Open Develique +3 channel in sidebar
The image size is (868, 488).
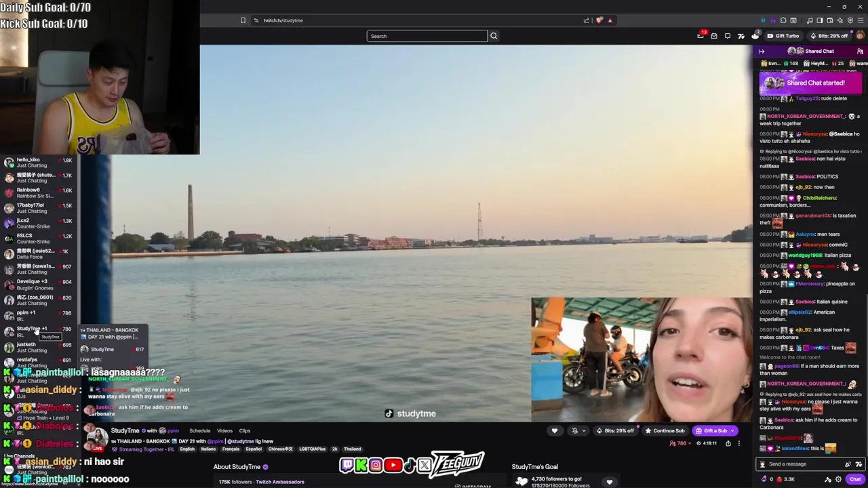coord(37,284)
